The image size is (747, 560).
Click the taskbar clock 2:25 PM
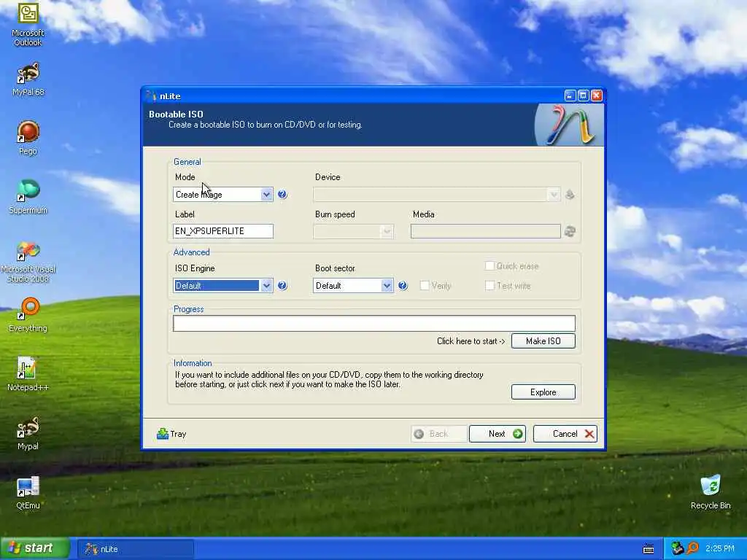[x=720, y=548]
